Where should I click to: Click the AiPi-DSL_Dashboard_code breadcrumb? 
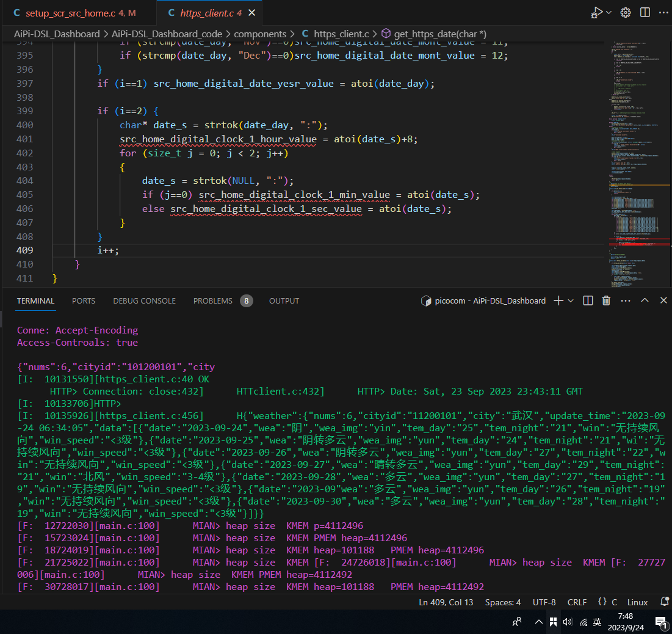click(x=167, y=34)
